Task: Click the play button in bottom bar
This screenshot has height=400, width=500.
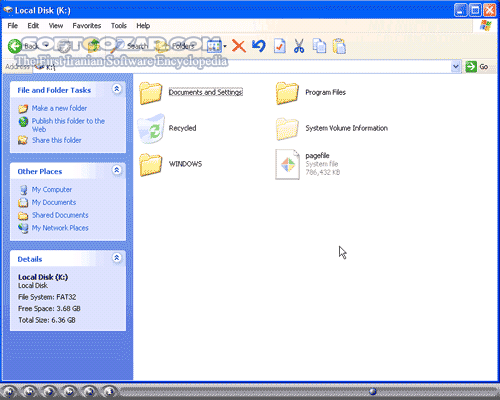Action: [x=49, y=391]
